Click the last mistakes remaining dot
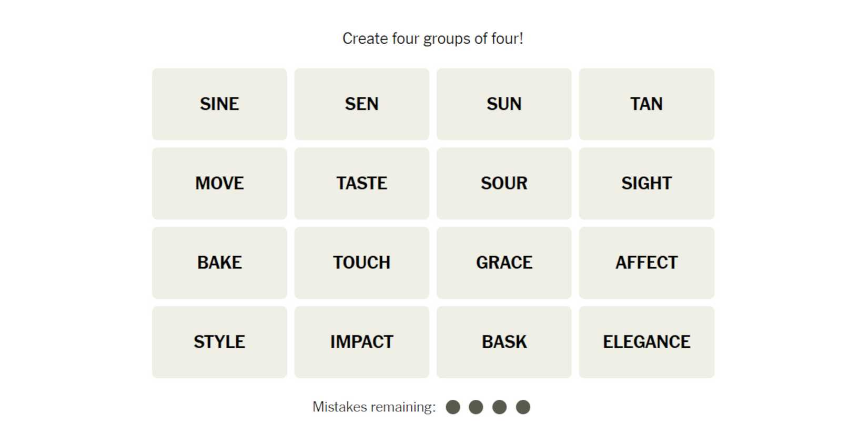 point(523,407)
